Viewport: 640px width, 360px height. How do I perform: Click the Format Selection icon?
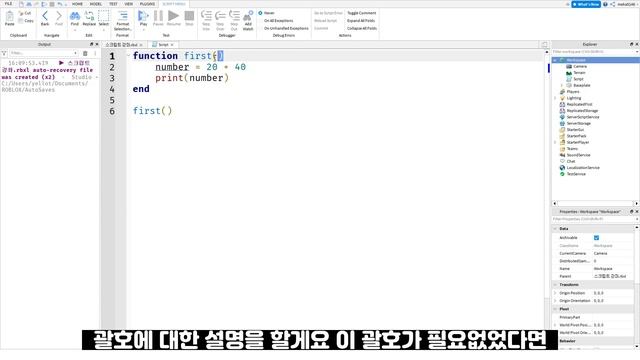122,16
